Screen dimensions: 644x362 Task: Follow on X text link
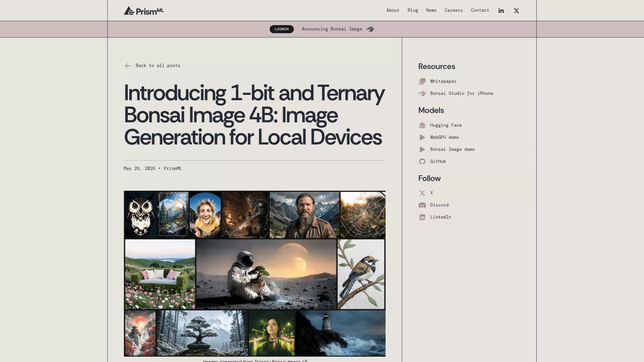click(x=432, y=193)
